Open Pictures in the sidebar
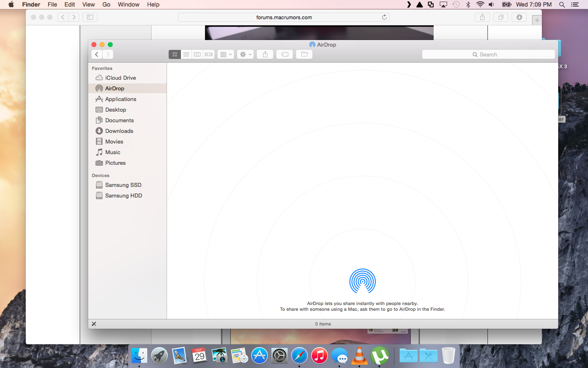 point(127,163)
